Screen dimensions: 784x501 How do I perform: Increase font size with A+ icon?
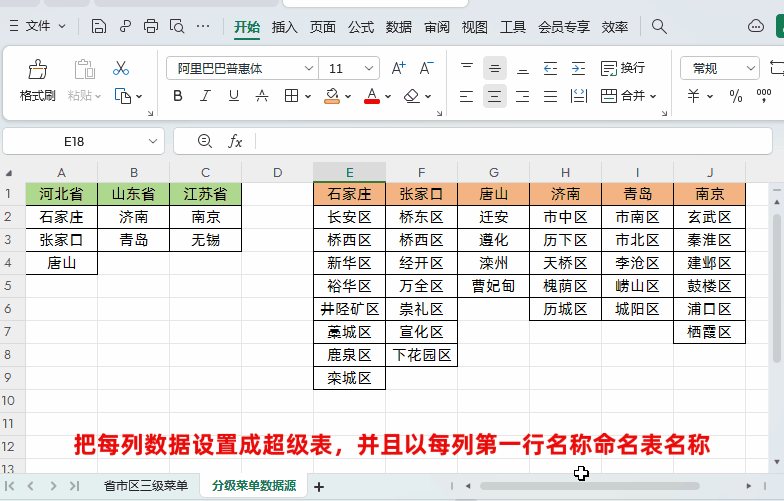[x=398, y=68]
